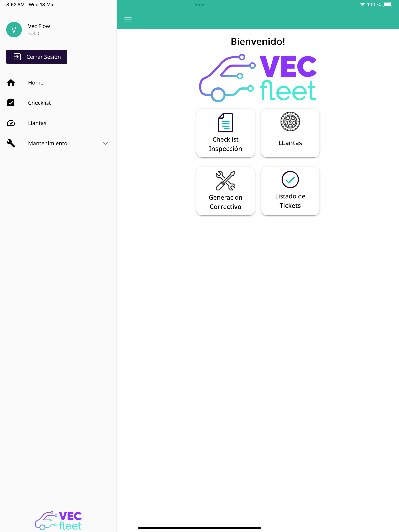The image size is (399, 532).
Task: Tap the green V avatar circle
Action: [14, 30]
